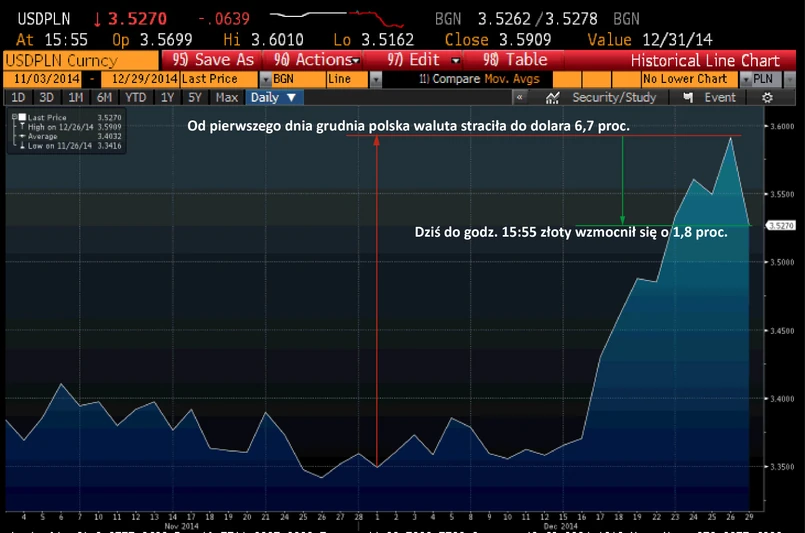Screen dimensions: 805x533
Task: Click the No Lower Chart field
Action: click(x=690, y=79)
